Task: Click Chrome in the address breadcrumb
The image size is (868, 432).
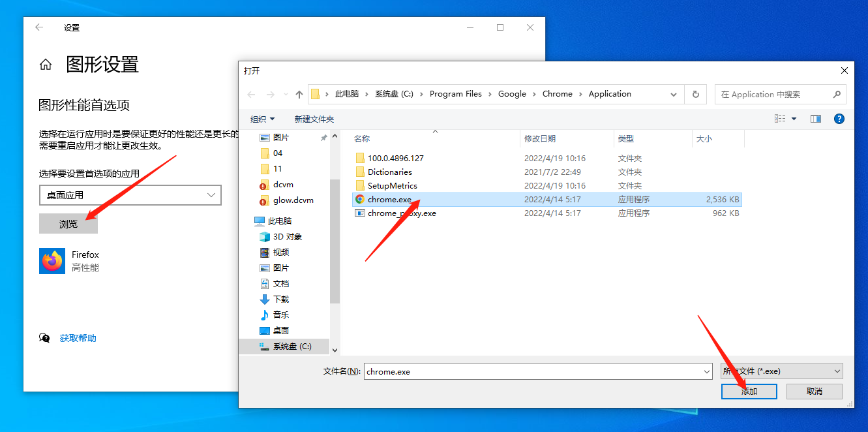Action: [x=558, y=94]
